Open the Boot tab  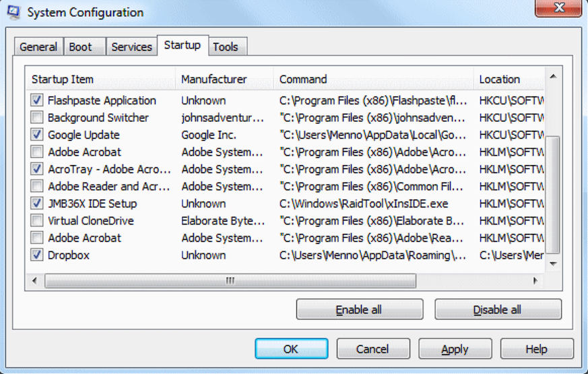(81, 46)
